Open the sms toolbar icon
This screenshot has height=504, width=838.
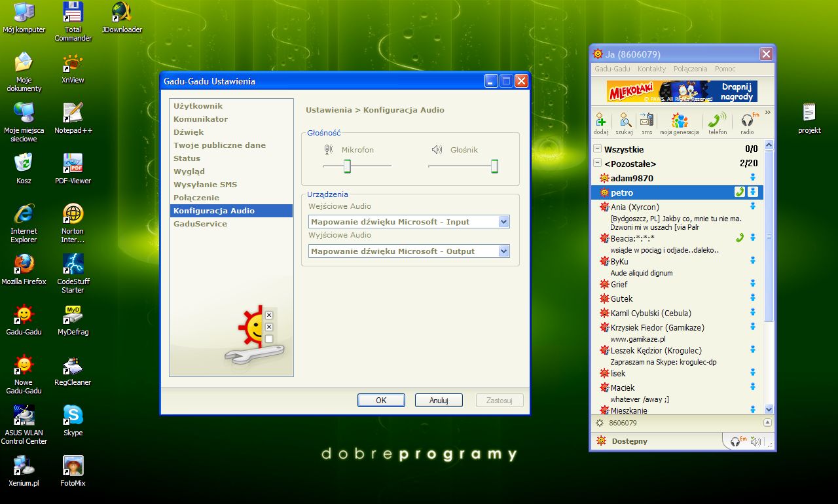tap(647, 123)
